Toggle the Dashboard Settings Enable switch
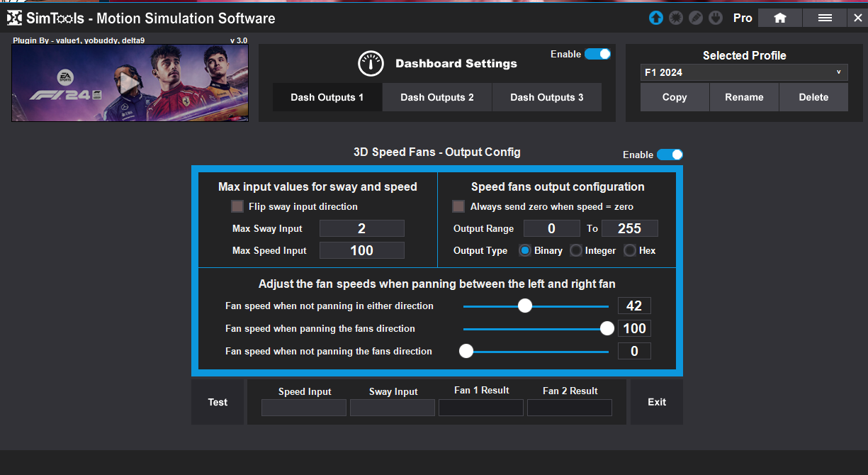 coord(597,54)
